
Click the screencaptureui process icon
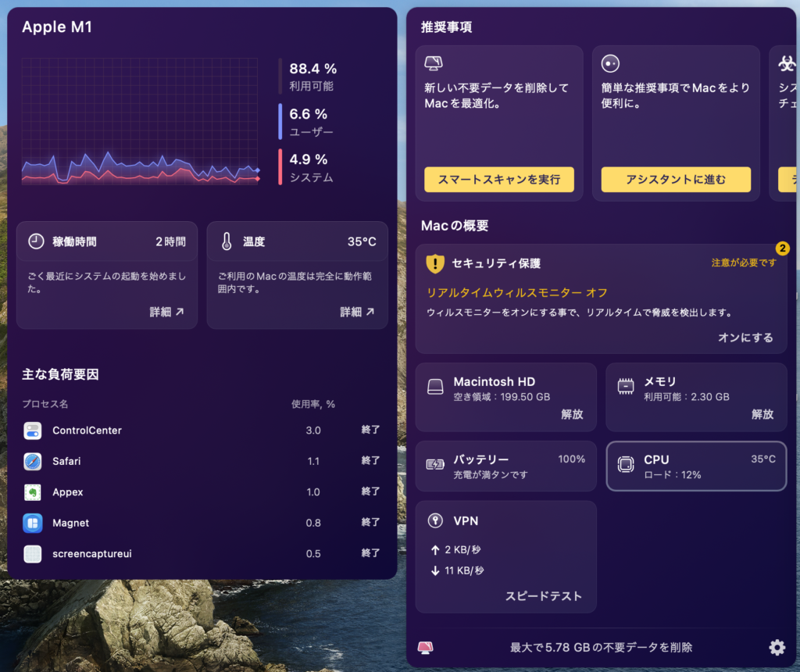pyautogui.click(x=33, y=554)
